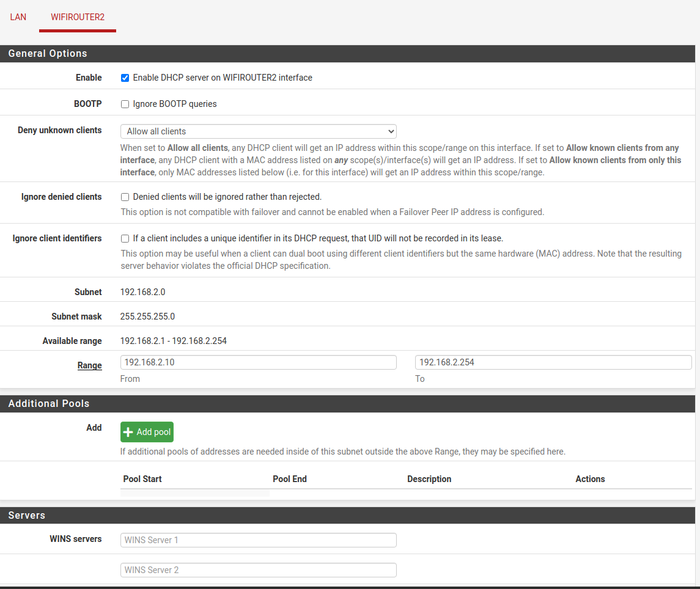Screen dimensions: 700x589
Task: Enable Denied clients will be ignored checkbox
Action: coord(125,197)
